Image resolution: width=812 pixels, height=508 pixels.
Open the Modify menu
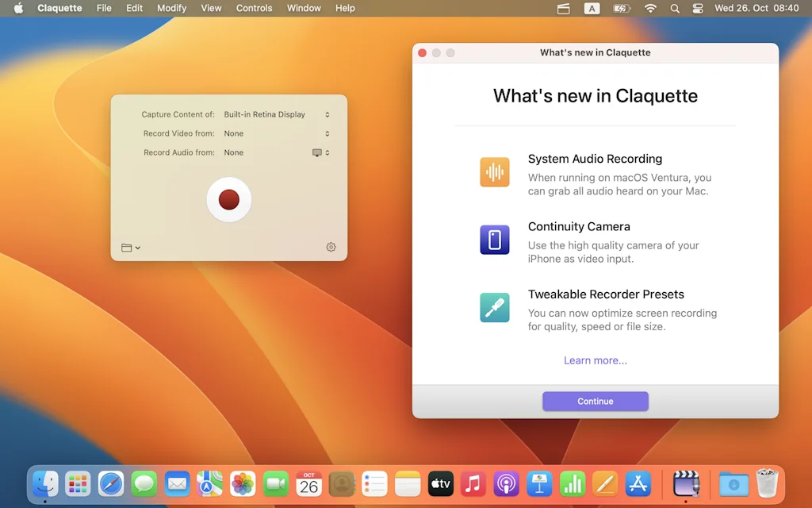171,8
